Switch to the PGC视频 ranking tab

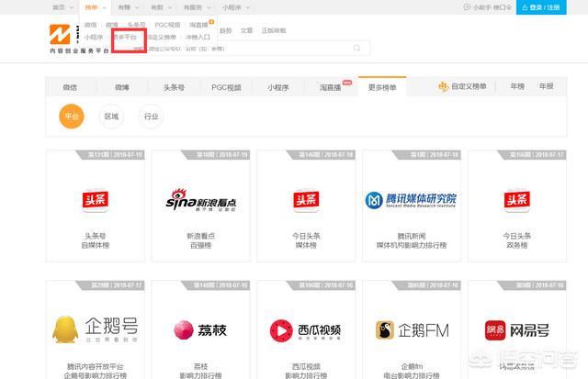coord(226,87)
